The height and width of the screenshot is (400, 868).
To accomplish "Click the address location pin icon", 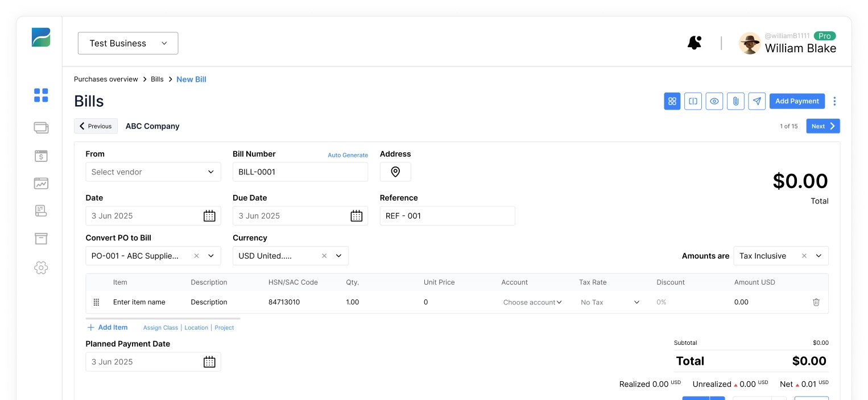I will [395, 172].
